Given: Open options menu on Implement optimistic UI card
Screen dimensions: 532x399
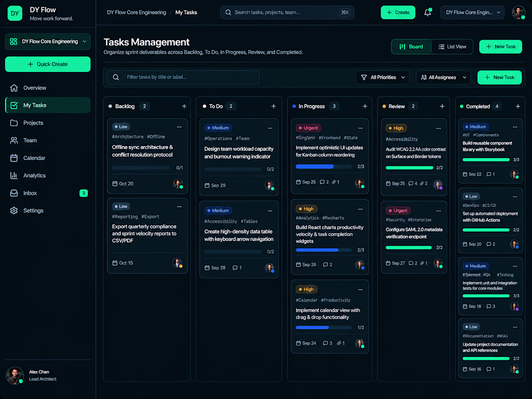Looking at the screenshot, I should tap(360, 128).
